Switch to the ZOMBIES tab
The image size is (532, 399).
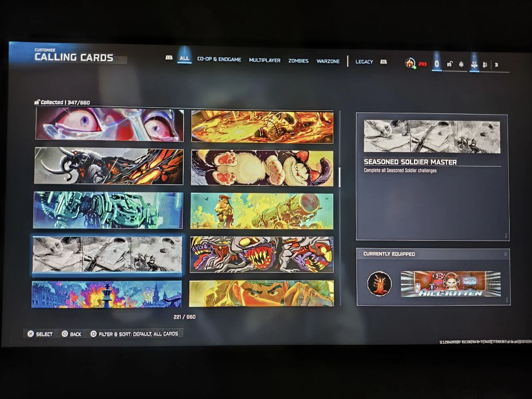point(298,61)
